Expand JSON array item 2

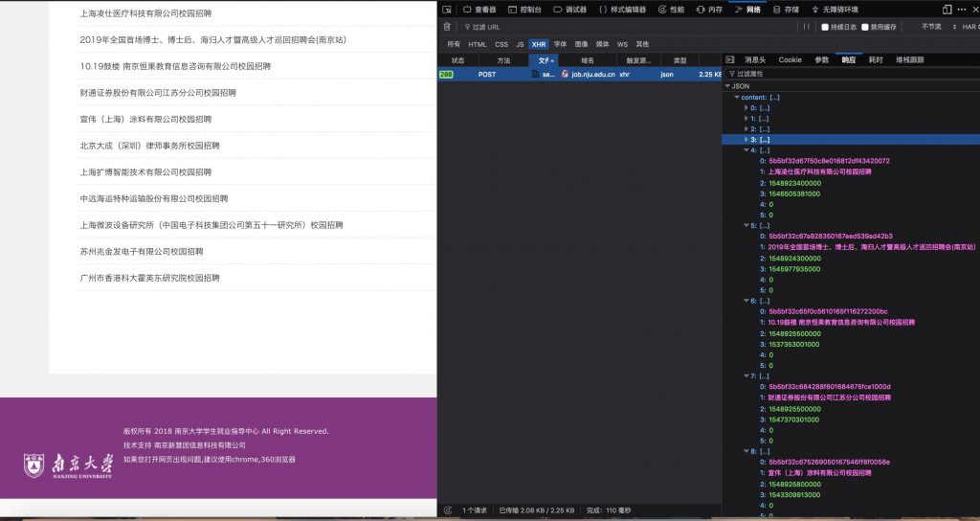coord(746,129)
